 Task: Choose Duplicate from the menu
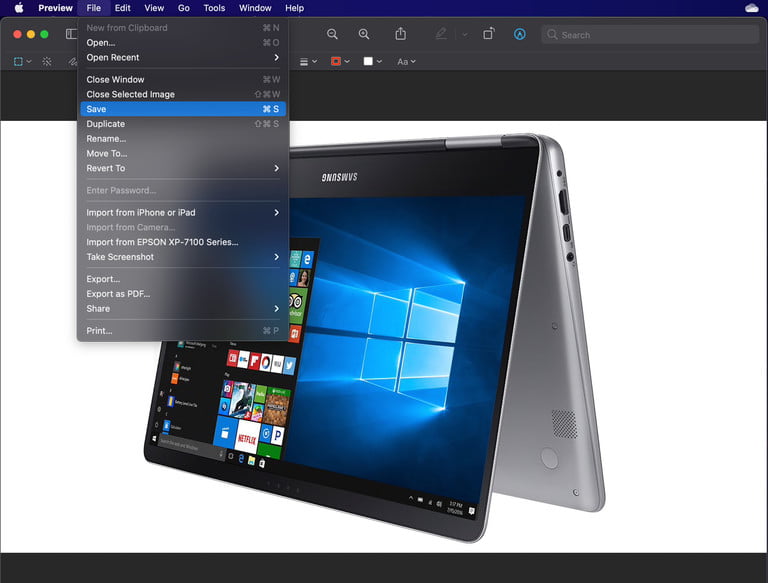pyautogui.click(x=183, y=124)
